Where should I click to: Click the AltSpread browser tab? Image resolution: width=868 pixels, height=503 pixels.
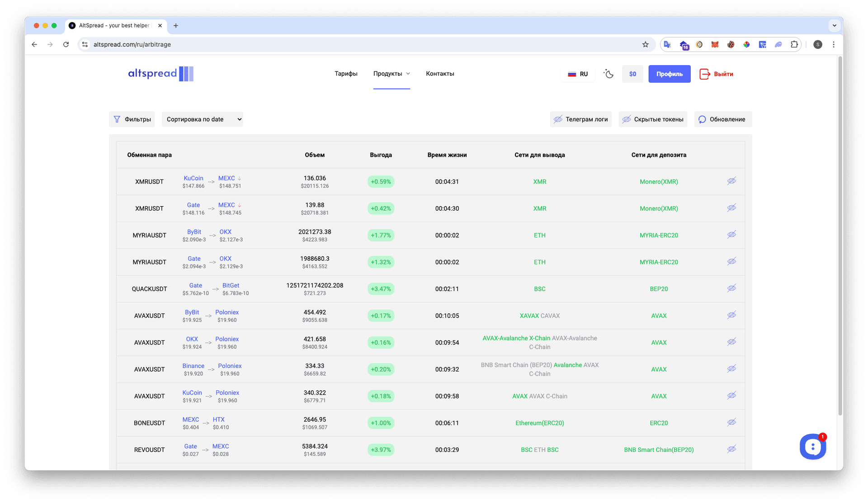[116, 26]
